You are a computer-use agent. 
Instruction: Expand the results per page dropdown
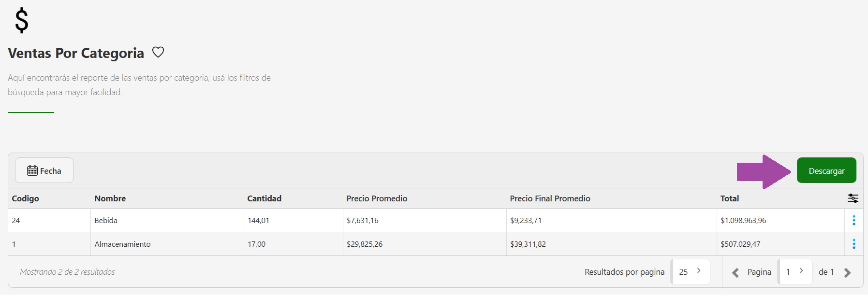690,272
